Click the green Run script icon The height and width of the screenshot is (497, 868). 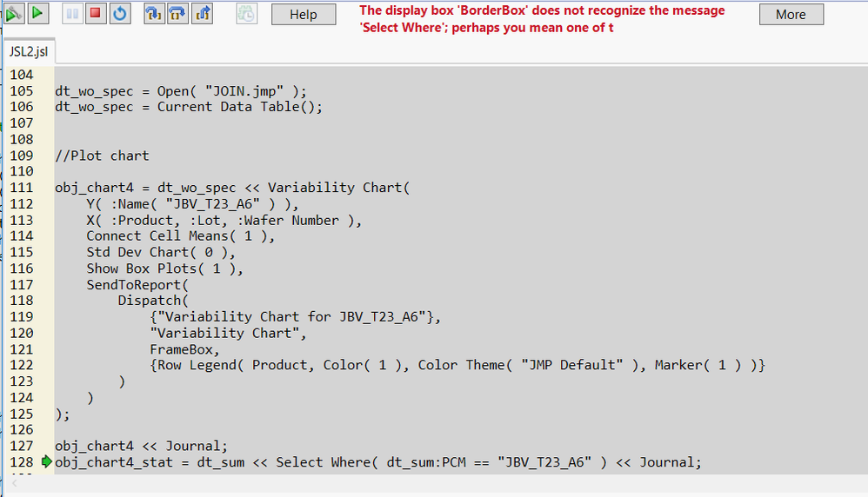[37, 13]
